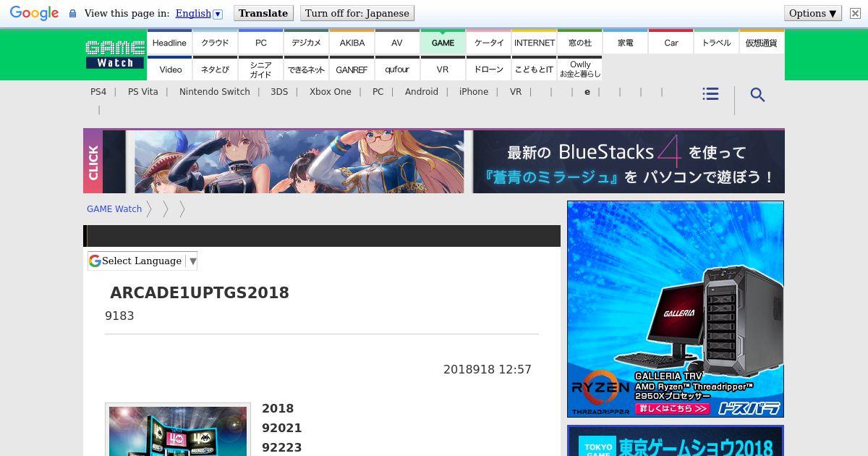
Task: Open the AKIBA tab
Action: point(352,43)
